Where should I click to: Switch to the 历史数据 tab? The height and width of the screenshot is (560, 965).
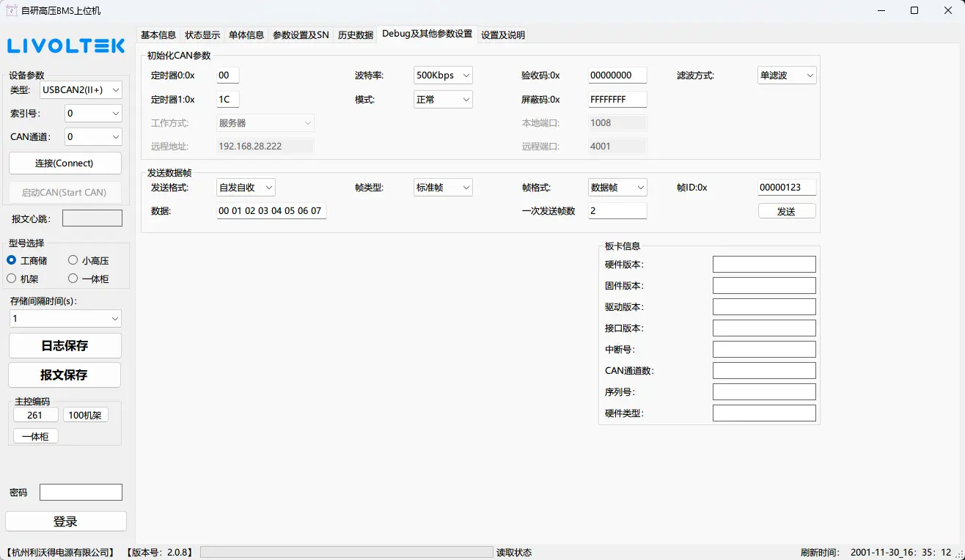point(356,35)
